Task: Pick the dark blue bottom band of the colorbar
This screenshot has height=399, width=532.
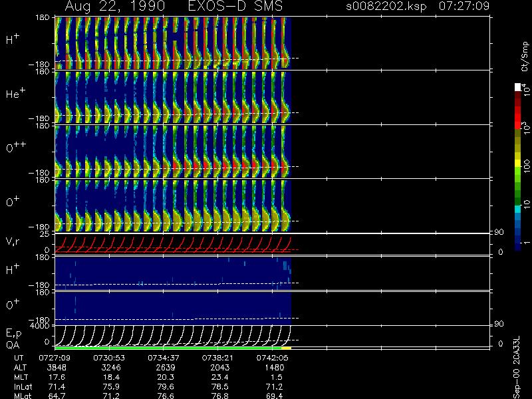Action: coord(518,246)
